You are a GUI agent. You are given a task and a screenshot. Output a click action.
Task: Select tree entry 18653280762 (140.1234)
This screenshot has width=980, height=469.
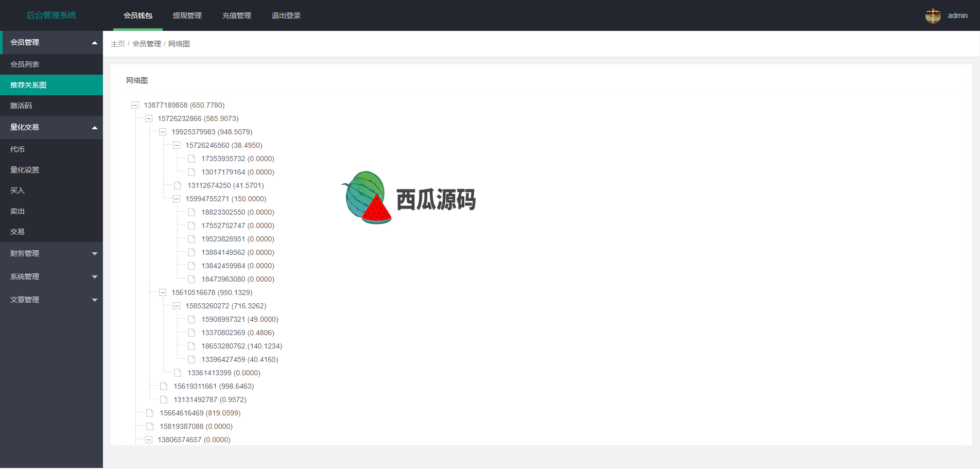pos(242,346)
